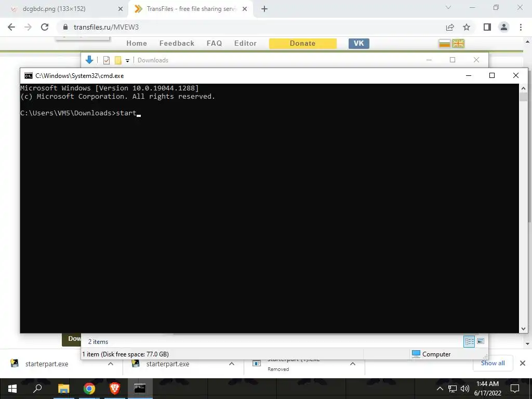The height and width of the screenshot is (399, 532).
Task: Maximize the cmd.exe window
Action: click(492, 75)
